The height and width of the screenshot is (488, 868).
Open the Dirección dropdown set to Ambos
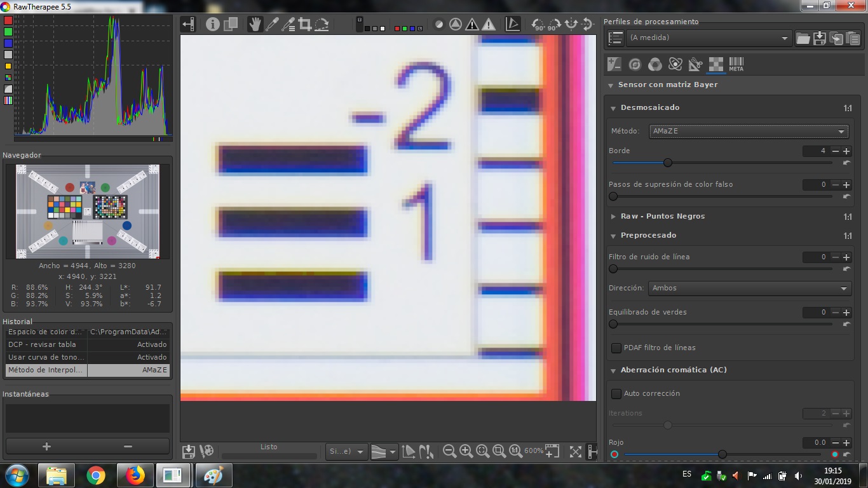(749, 288)
